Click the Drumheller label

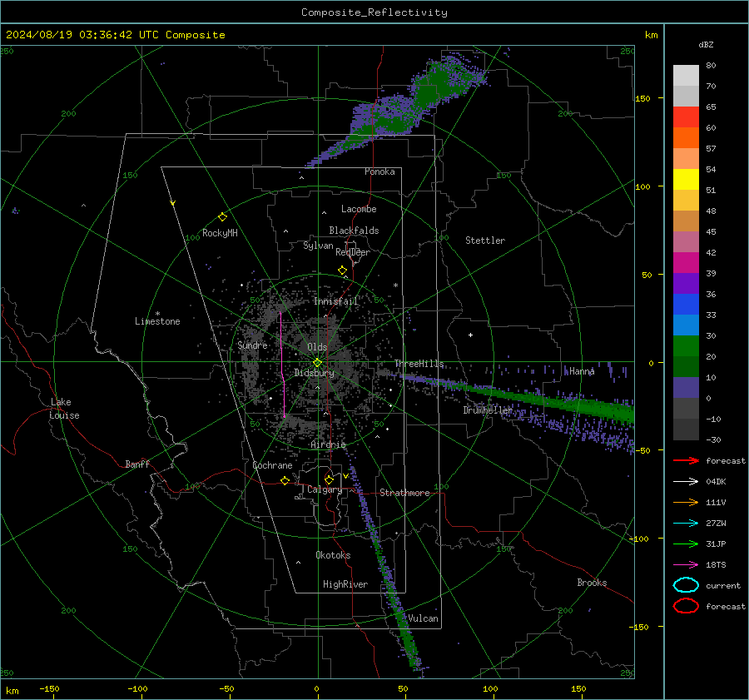click(487, 410)
